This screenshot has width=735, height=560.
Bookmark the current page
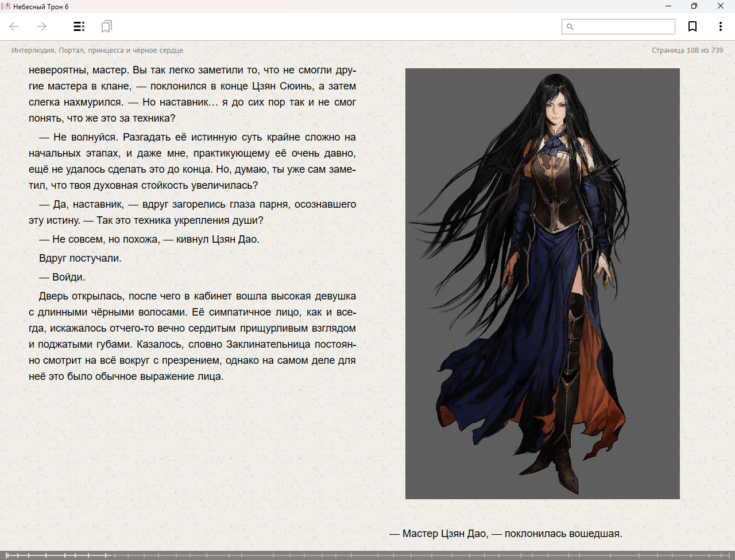pos(693,26)
